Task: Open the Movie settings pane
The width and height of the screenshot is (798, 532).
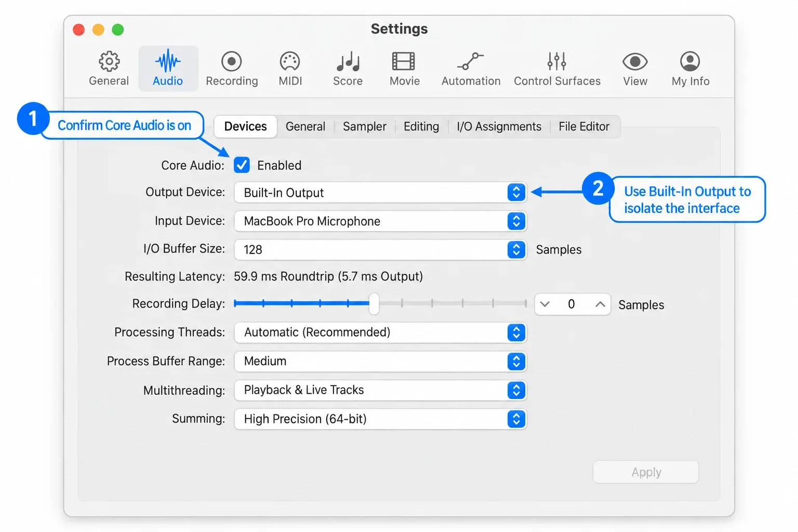Action: click(404, 69)
